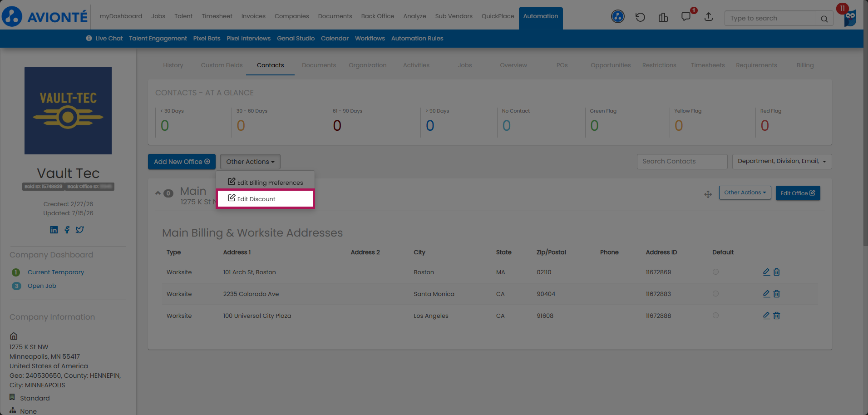The width and height of the screenshot is (868, 415).
Task: Click the Vault-Tec company logo thumbnail
Action: pyautogui.click(x=68, y=111)
